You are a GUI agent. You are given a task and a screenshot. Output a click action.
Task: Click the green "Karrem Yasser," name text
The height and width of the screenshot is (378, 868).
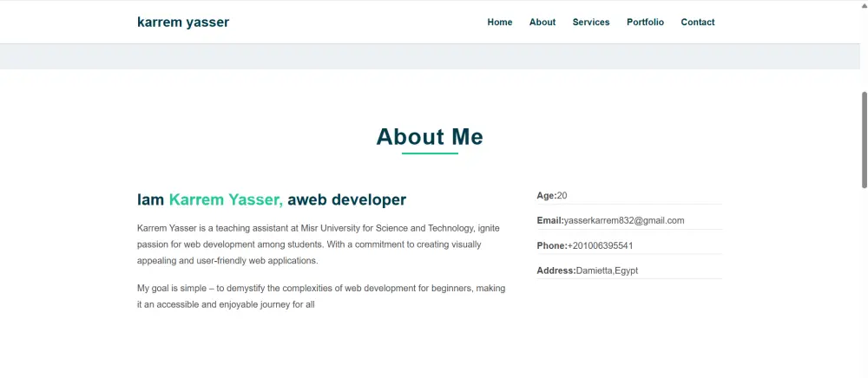(x=226, y=200)
